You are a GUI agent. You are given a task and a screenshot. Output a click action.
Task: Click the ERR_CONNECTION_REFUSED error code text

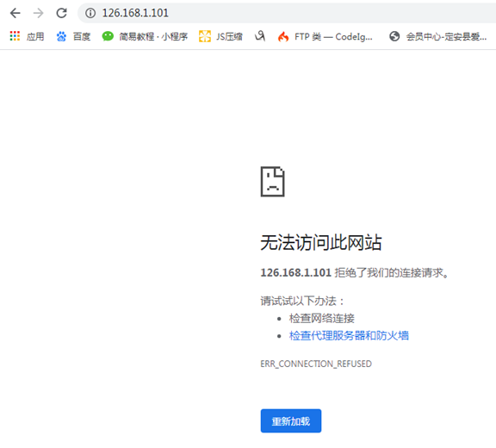[x=316, y=364]
